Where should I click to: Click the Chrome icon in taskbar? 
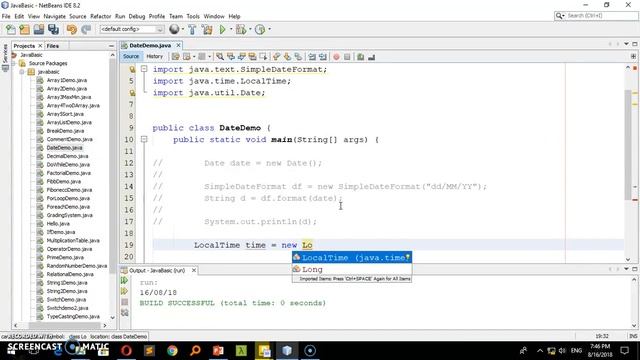pyautogui.click(x=172, y=350)
